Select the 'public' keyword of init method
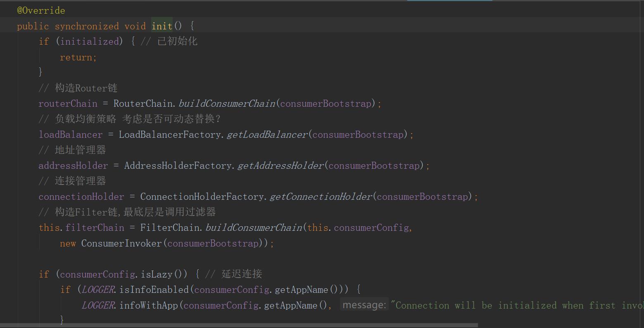This screenshot has height=328, width=644. [x=33, y=26]
